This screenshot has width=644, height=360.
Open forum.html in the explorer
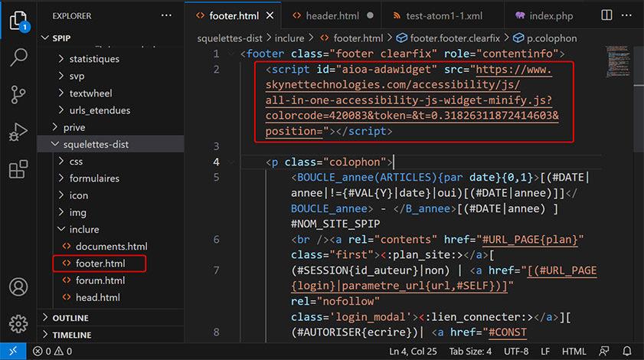[100, 280]
